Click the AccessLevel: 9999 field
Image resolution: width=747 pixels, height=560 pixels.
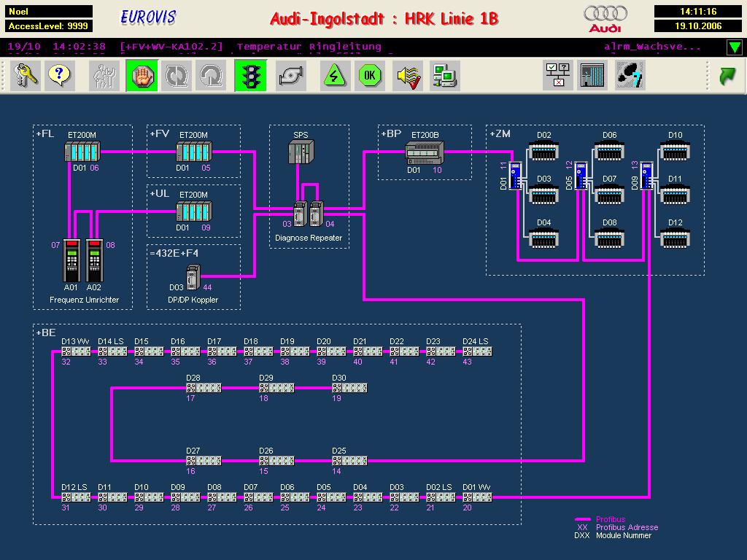pyautogui.click(x=49, y=26)
